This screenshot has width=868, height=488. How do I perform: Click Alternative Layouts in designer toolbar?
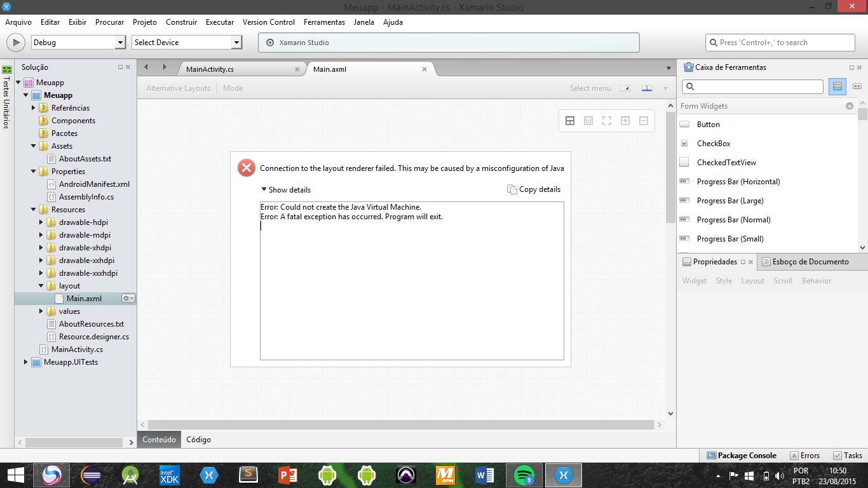click(x=178, y=88)
